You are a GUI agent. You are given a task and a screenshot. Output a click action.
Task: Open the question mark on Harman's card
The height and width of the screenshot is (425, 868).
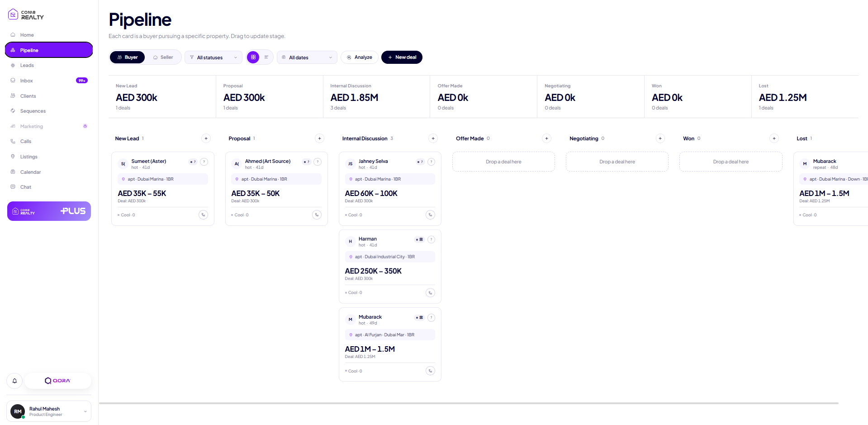pyautogui.click(x=432, y=239)
